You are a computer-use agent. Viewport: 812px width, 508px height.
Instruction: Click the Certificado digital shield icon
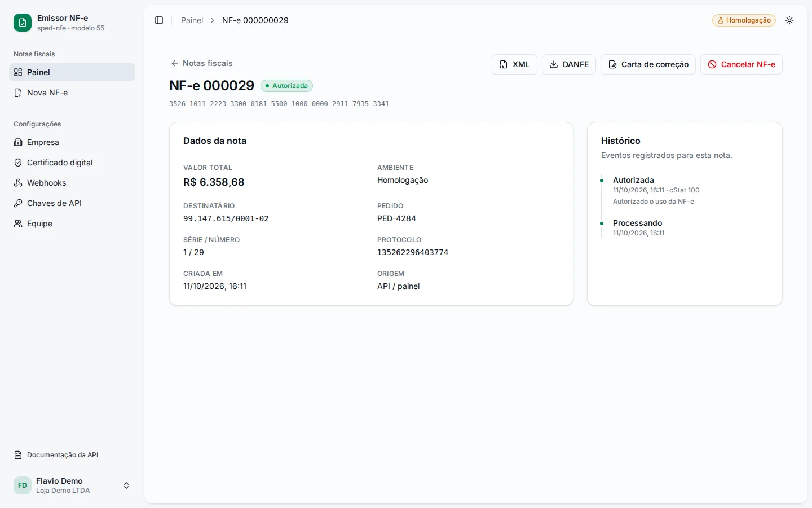coord(18,163)
